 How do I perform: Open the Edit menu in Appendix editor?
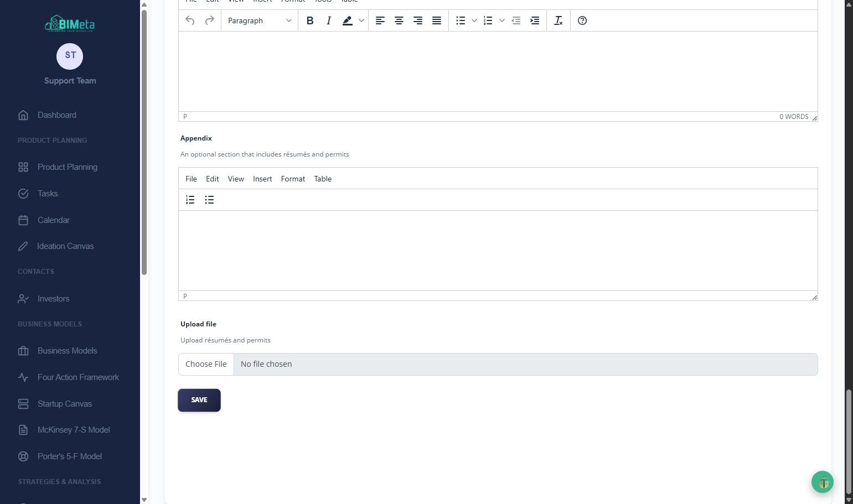[213, 179]
